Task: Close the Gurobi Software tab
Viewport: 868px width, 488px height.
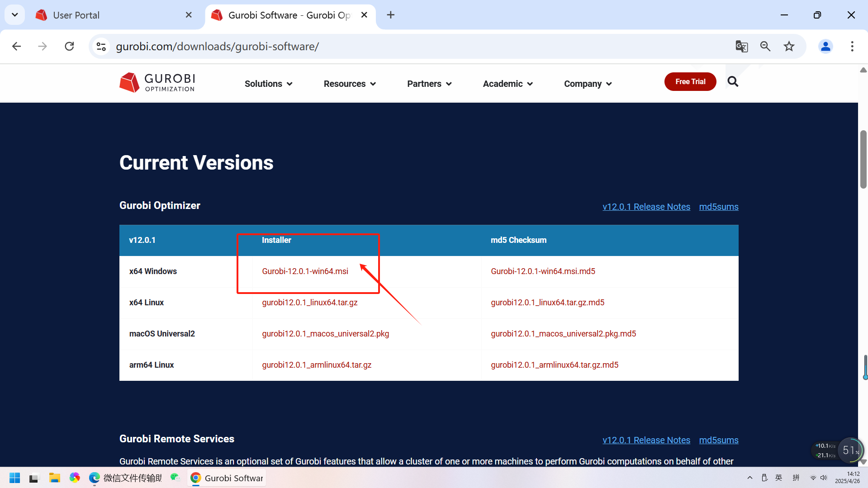Action: pos(364,15)
